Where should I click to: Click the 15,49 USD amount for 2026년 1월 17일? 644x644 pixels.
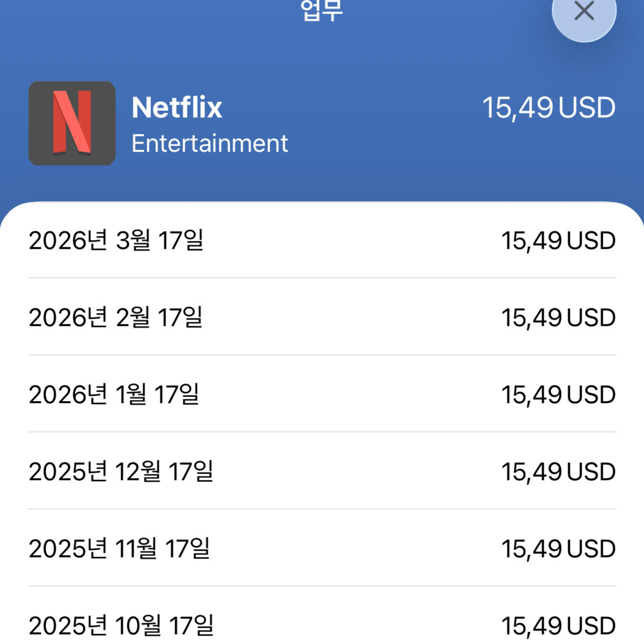point(558,395)
